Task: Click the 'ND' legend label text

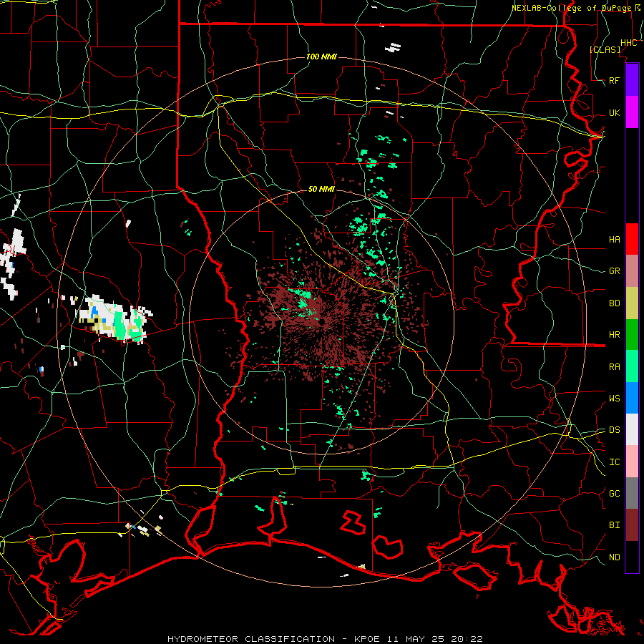Action: [x=614, y=557]
